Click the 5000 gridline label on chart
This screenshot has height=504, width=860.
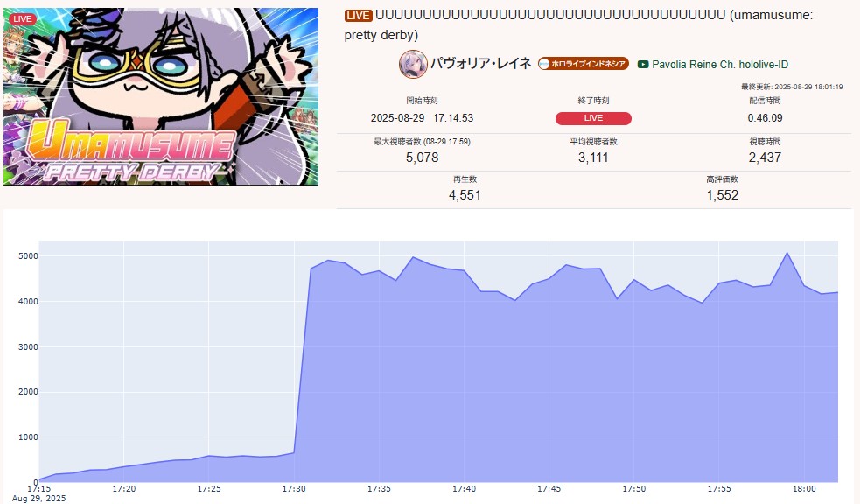coord(28,256)
